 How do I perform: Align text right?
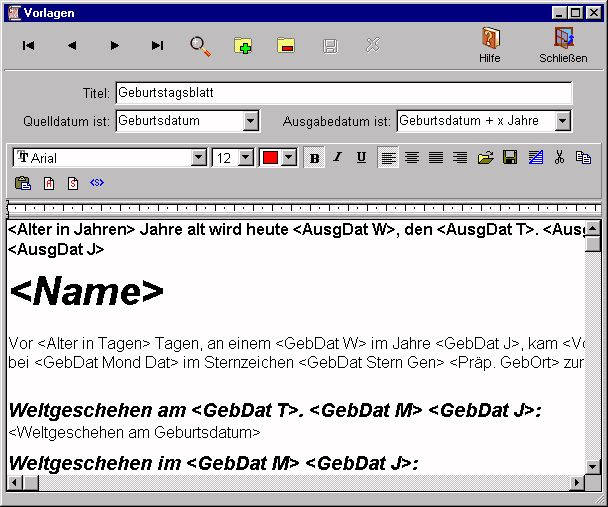tap(460, 158)
